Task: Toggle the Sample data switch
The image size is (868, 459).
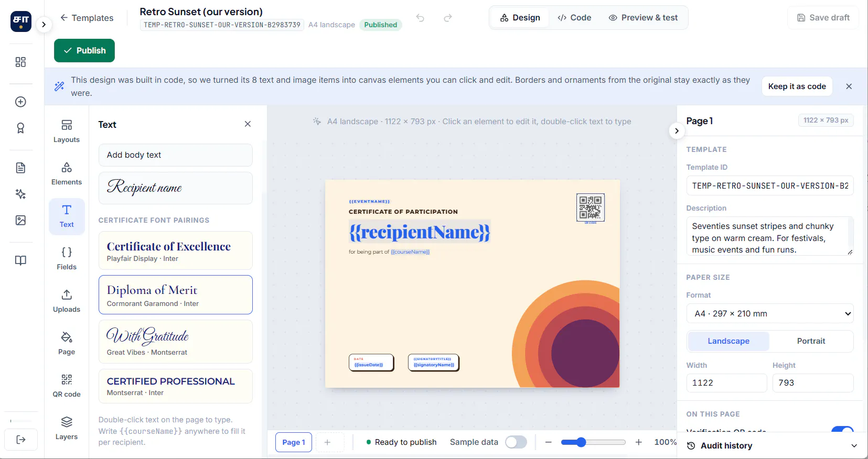Action: [516, 442]
